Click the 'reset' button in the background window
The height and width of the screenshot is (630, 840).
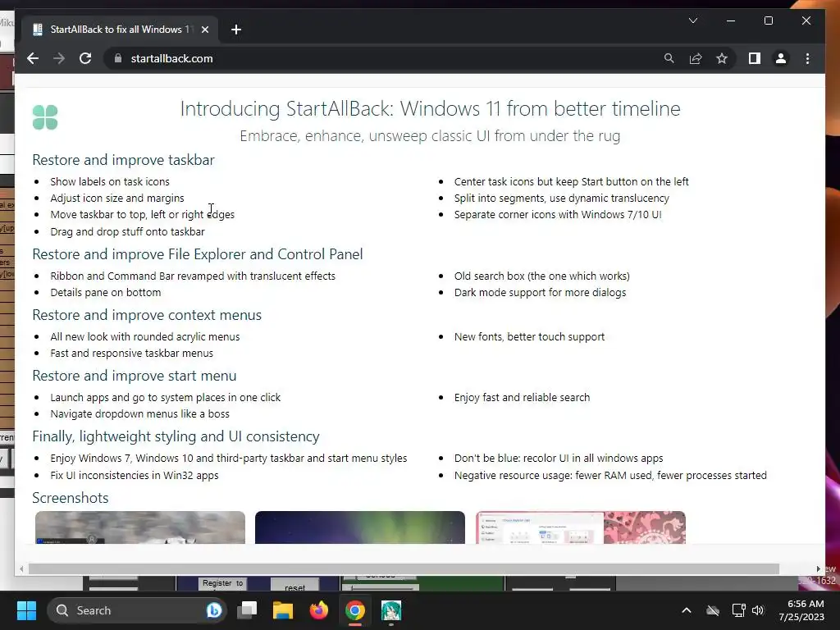point(294,586)
